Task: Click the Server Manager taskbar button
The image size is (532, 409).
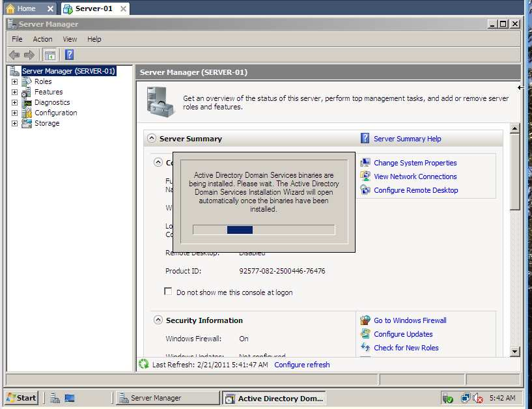Action: pos(167,398)
